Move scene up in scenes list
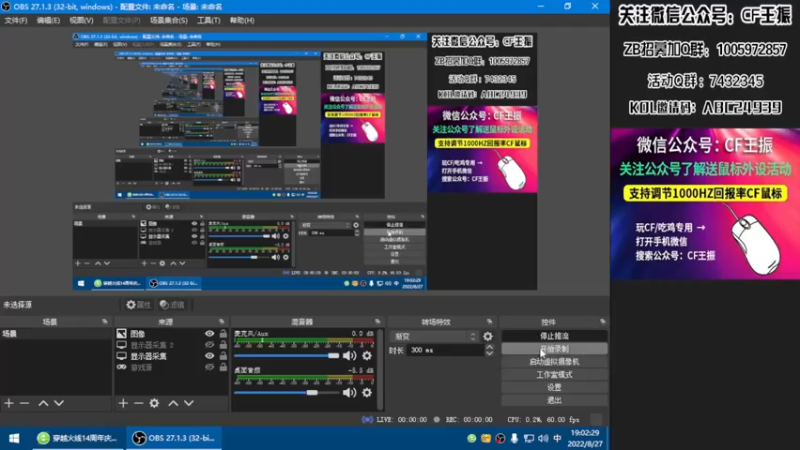 43,403
